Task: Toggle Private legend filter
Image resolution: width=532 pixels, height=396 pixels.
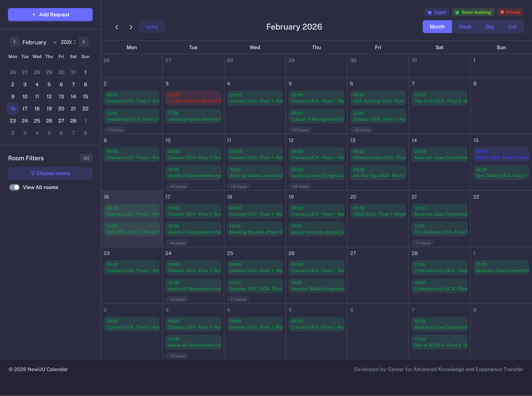Action: pos(510,12)
